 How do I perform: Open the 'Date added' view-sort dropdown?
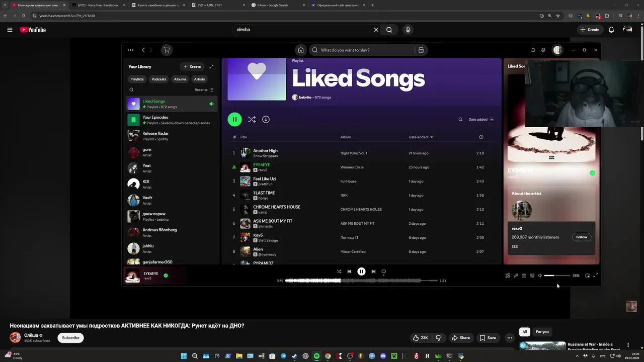coord(481,119)
